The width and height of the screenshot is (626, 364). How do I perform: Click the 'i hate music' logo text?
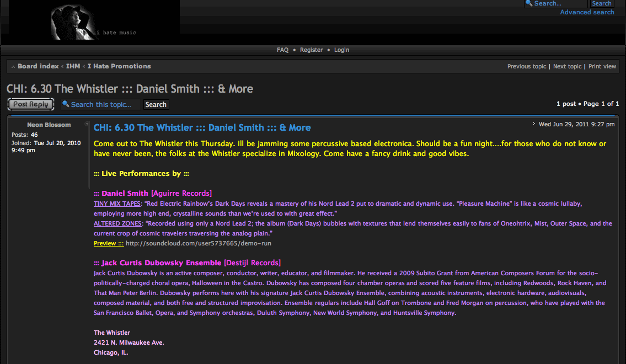pos(116,33)
